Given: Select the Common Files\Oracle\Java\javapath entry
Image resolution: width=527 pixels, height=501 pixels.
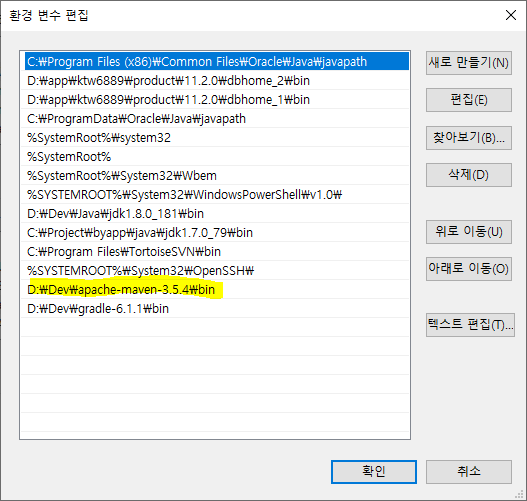Looking at the screenshot, I should point(215,61).
